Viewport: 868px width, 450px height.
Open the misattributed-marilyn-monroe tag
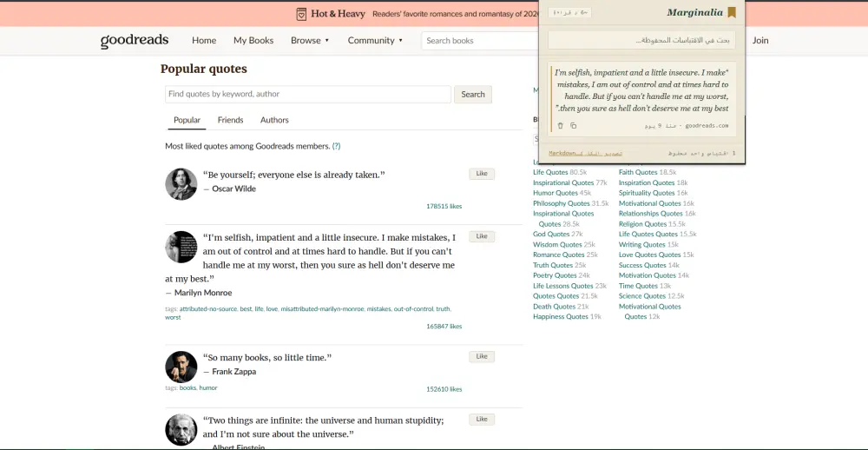pyautogui.click(x=322, y=308)
